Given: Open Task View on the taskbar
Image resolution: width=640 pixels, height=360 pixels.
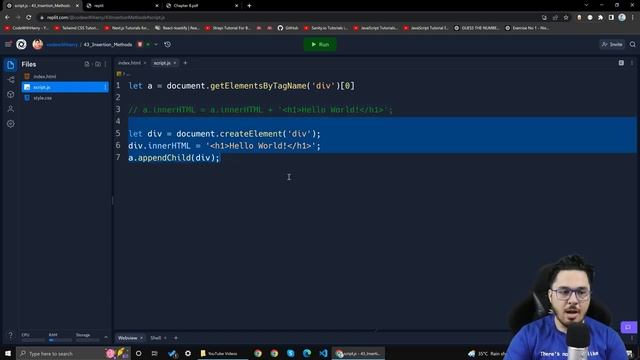Looking at the screenshot, I should (x=154, y=353).
